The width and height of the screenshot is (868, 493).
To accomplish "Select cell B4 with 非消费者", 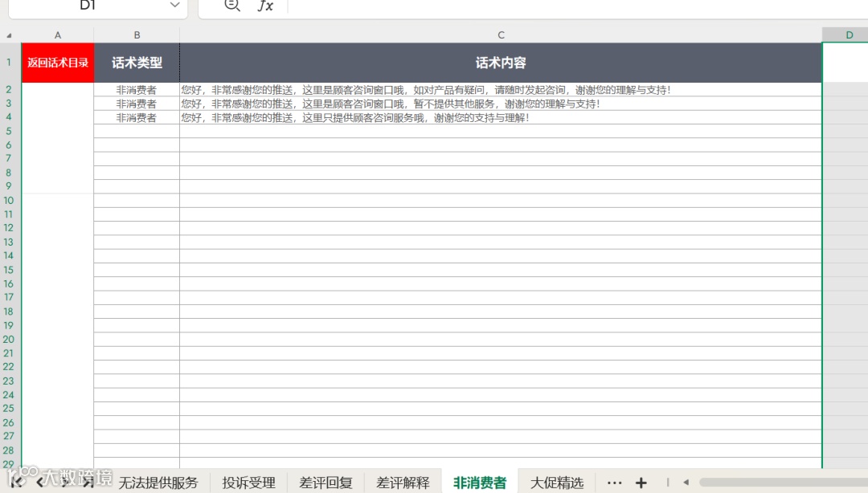I will (x=137, y=117).
